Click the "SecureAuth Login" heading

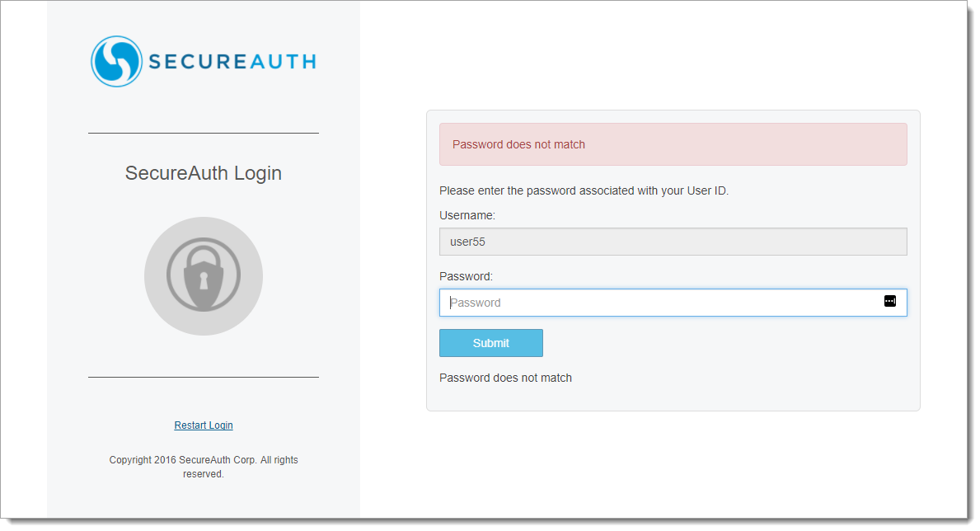[x=204, y=173]
